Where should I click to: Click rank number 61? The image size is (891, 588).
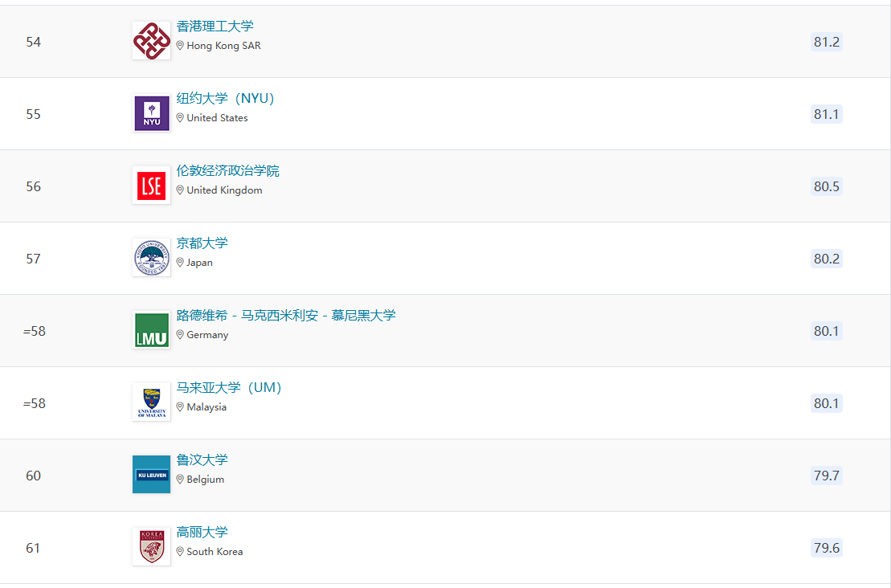(x=34, y=548)
